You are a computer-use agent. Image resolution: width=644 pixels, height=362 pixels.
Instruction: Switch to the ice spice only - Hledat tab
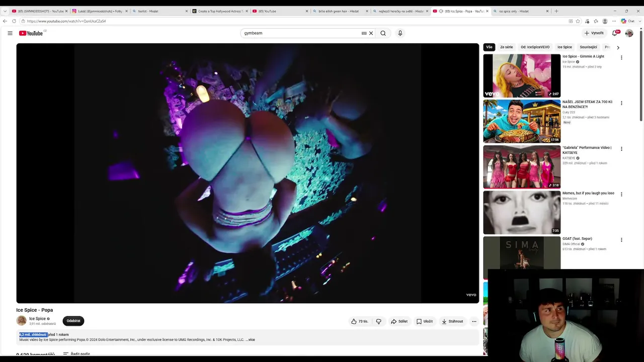520,11
